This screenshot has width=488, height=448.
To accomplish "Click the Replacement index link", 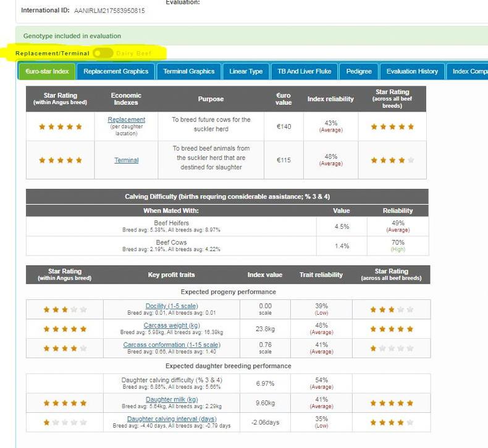I will (126, 120).
